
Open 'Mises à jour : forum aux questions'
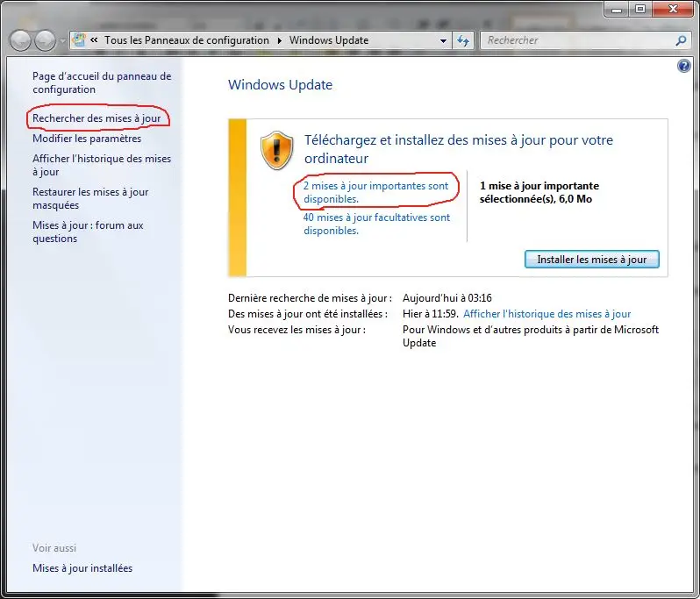tap(88, 232)
